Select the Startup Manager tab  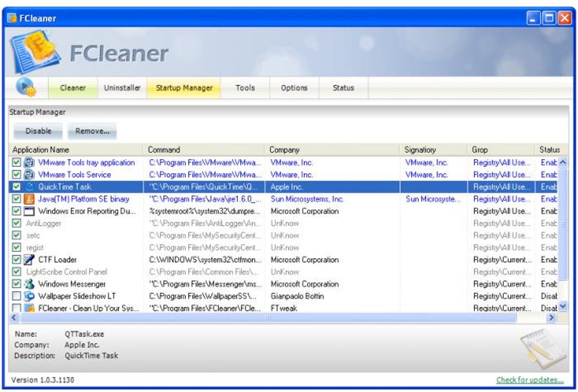[x=184, y=88]
